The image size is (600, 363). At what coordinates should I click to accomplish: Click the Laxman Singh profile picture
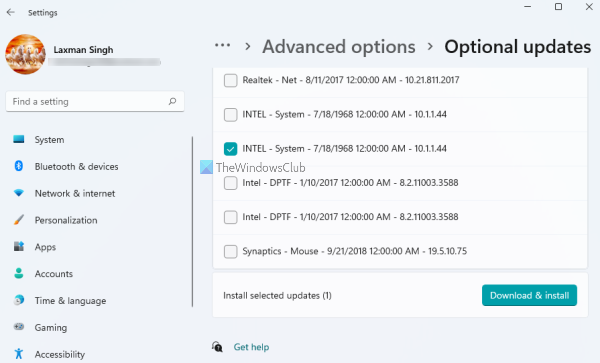25,54
